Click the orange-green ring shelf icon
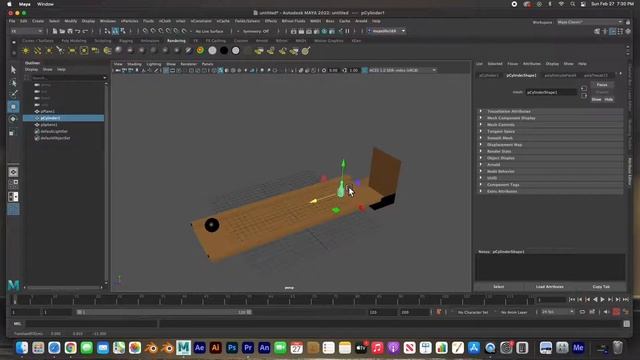Viewport: 640px width, 360px height. point(200,51)
